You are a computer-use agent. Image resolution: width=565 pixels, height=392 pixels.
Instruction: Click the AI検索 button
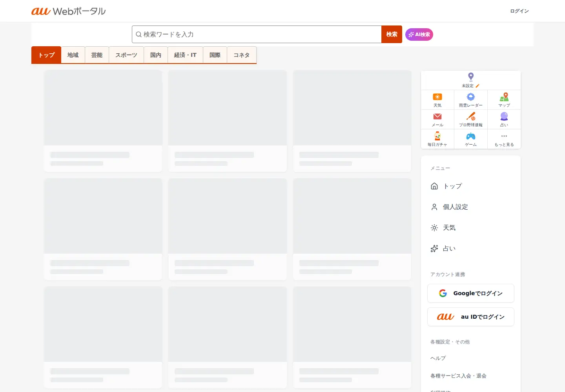click(x=419, y=34)
